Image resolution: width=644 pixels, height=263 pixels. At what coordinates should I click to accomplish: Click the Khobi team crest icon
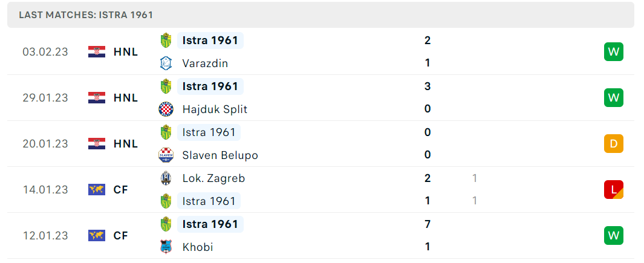166,247
